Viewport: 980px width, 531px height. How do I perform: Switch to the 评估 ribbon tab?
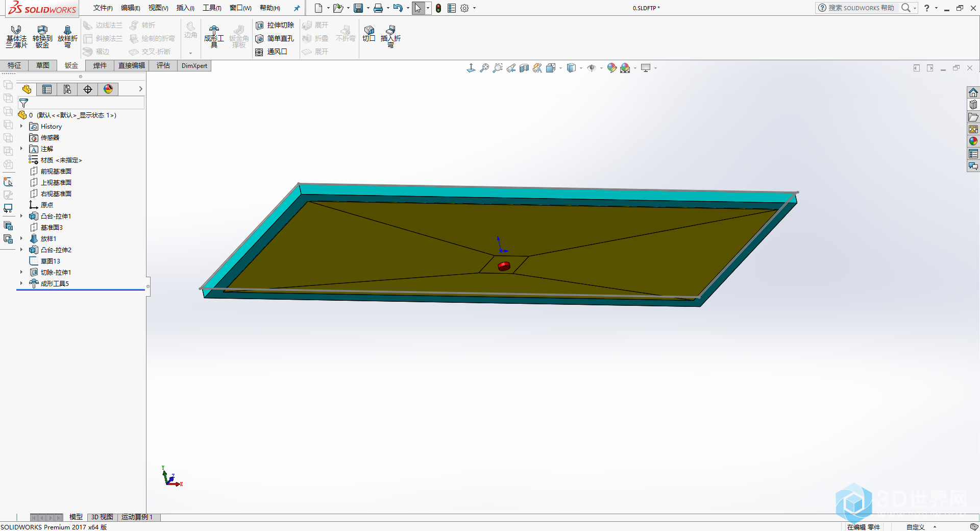point(163,65)
